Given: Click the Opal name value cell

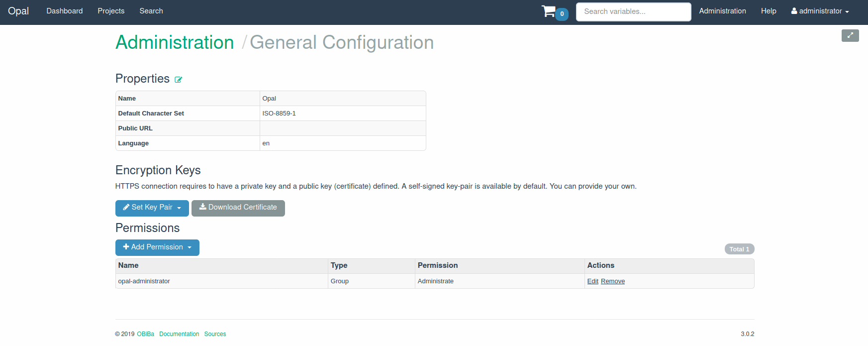Looking at the screenshot, I should tap(343, 99).
